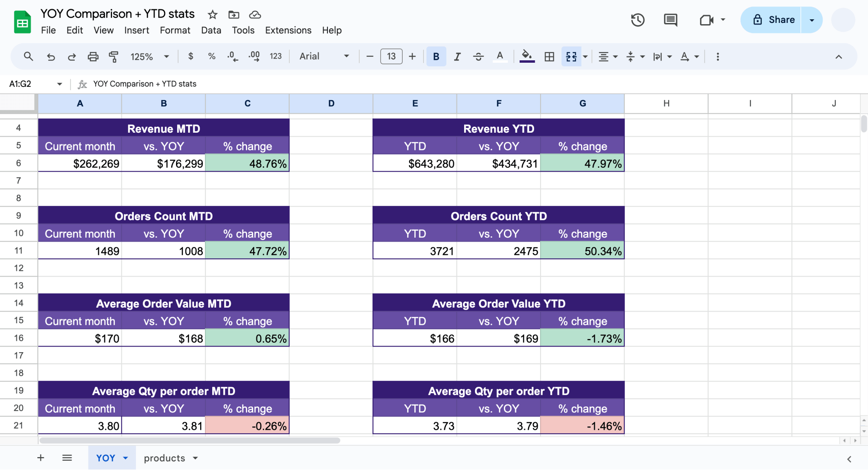
Task: Format selection as percent
Action: click(x=211, y=56)
